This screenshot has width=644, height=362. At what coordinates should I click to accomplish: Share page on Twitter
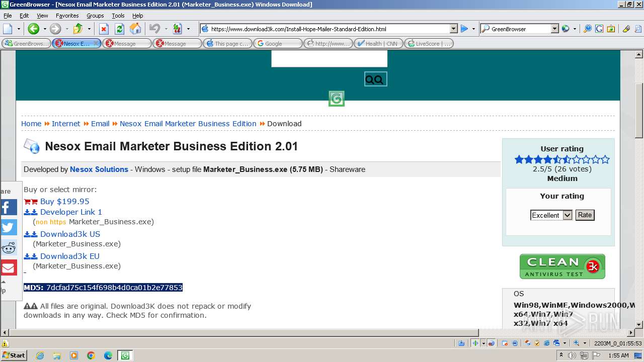[x=9, y=227]
